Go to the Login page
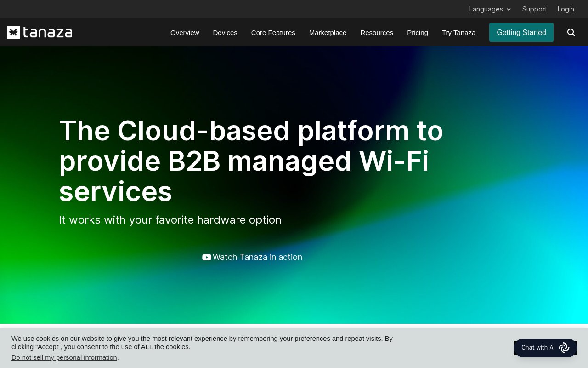The image size is (588, 368). pos(566,9)
